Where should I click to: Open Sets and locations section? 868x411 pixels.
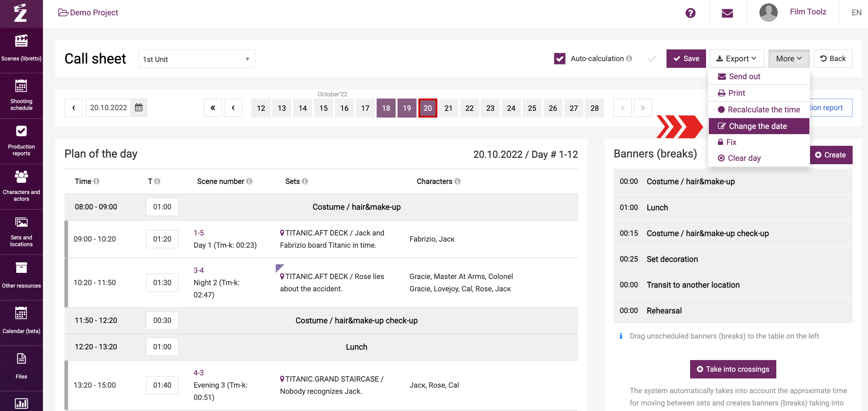click(21, 232)
